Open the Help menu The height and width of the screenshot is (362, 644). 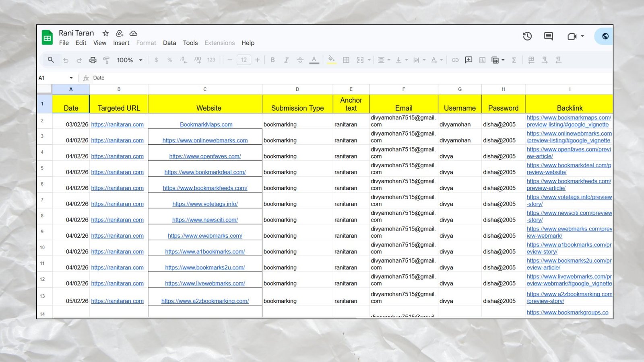point(248,43)
